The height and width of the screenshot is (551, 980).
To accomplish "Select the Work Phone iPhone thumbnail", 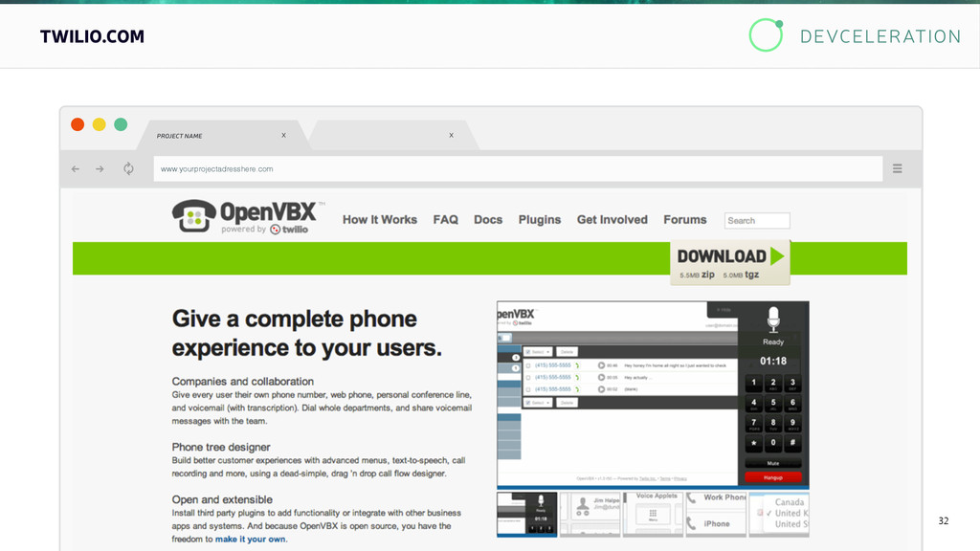I will [716, 515].
